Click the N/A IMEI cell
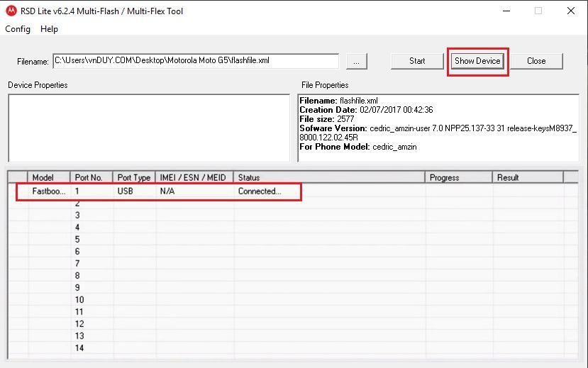Viewport: 588px width, 368px height. click(194, 191)
